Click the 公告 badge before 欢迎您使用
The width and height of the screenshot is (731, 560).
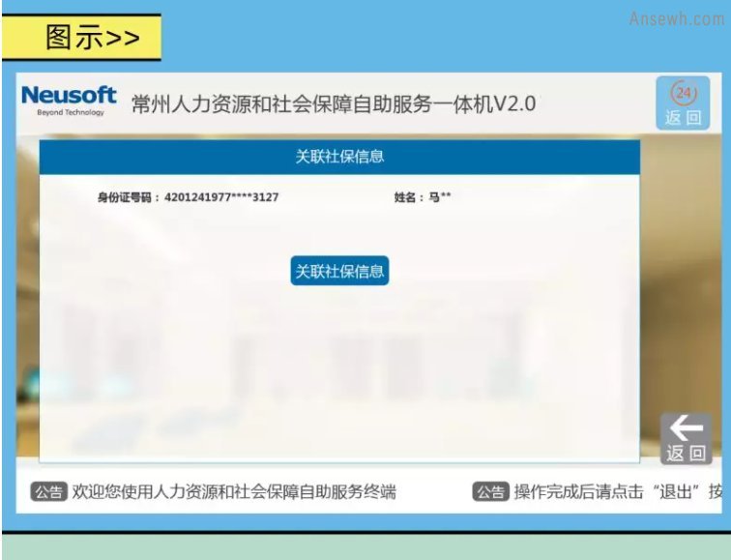point(49,492)
